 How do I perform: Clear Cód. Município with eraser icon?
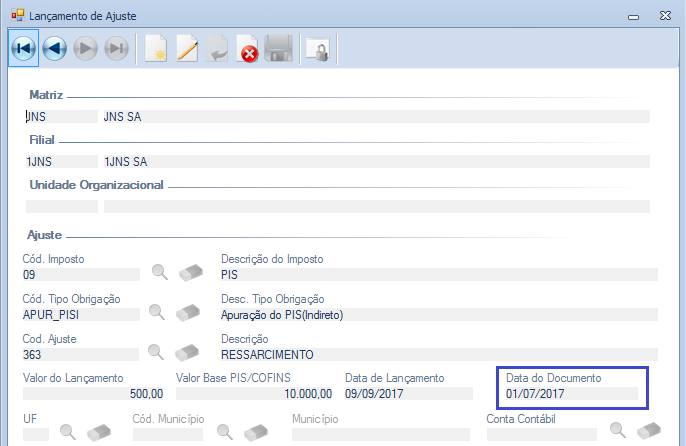(x=256, y=432)
